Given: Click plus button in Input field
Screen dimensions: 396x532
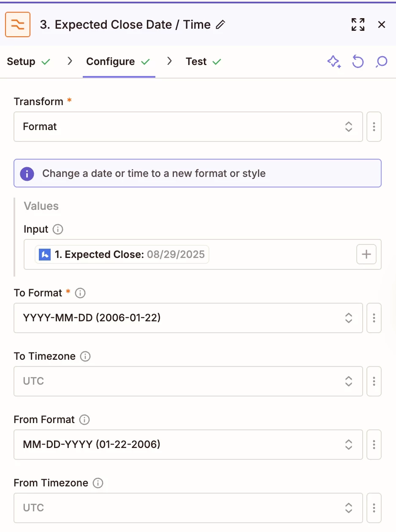Looking at the screenshot, I should (366, 254).
